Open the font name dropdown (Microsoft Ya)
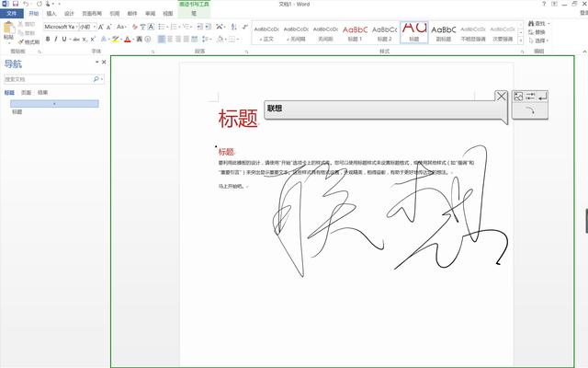 point(76,27)
